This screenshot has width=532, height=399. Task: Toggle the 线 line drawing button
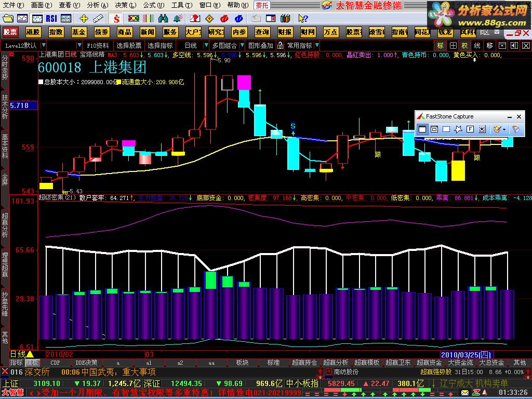click(x=477, y=46)
